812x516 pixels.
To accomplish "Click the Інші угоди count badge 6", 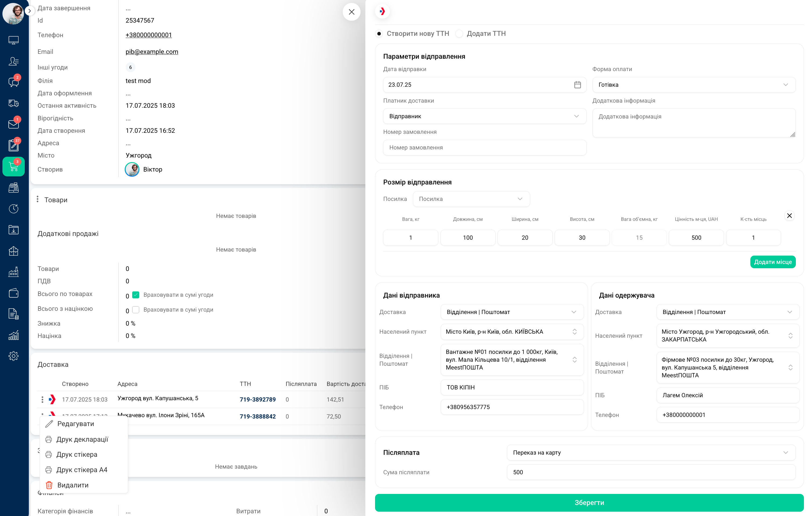I will [x=131, y=67].
